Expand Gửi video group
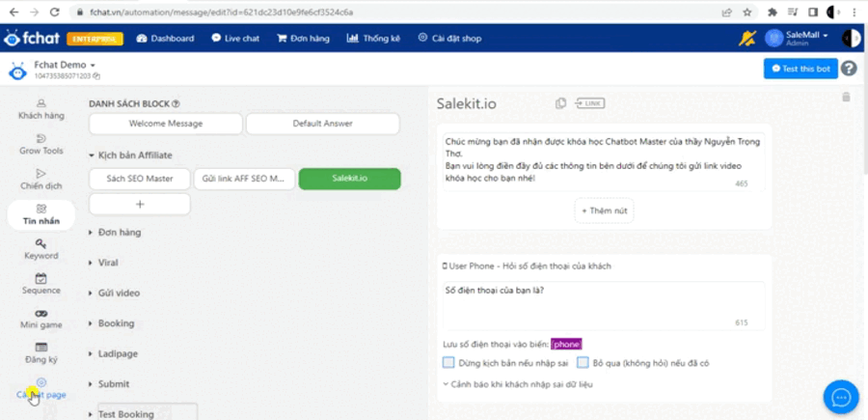Image resolution: width=868 pixels, height=420 pixels. tap(114, 294)
